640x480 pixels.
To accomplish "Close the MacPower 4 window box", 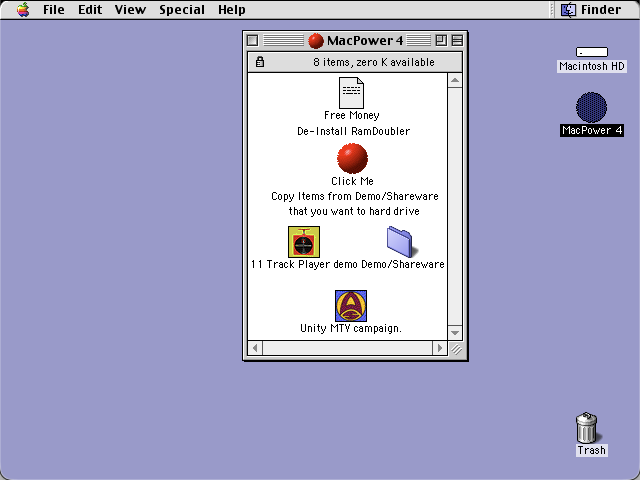I will tap(253, 40).
